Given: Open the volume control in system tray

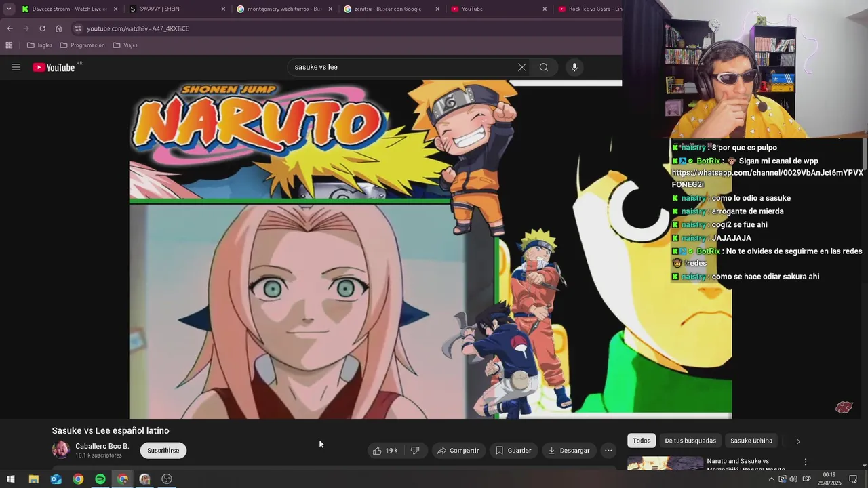Looking at the screenshot, I should pos(793,479).
